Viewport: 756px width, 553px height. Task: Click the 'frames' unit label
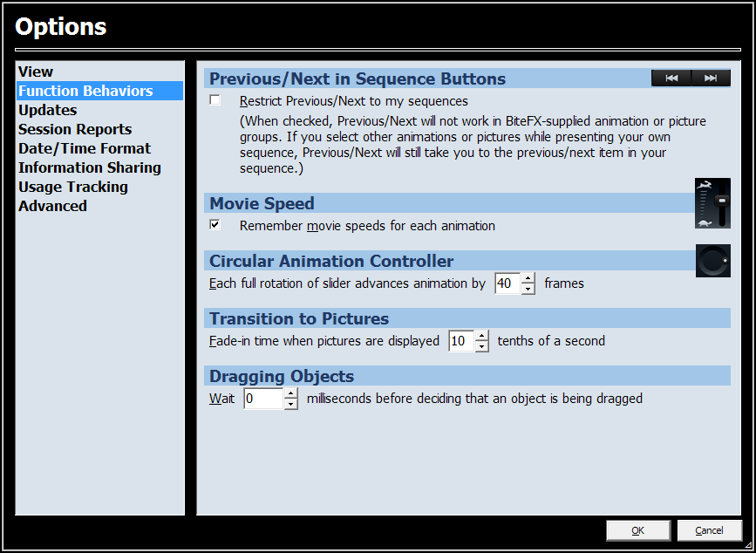564,283
